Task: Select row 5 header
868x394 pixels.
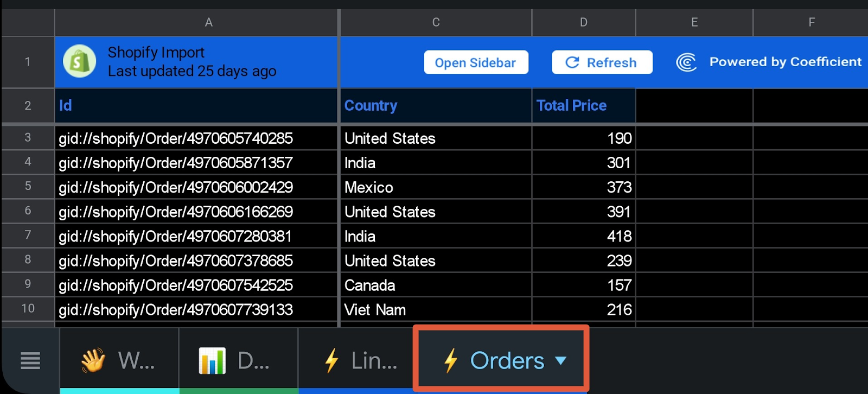Action: pos(28,186)
